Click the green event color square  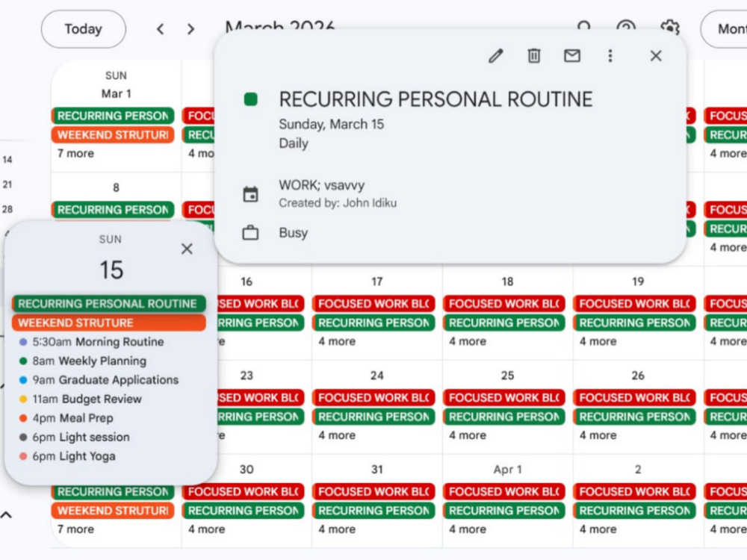click(x=250, y=99)
